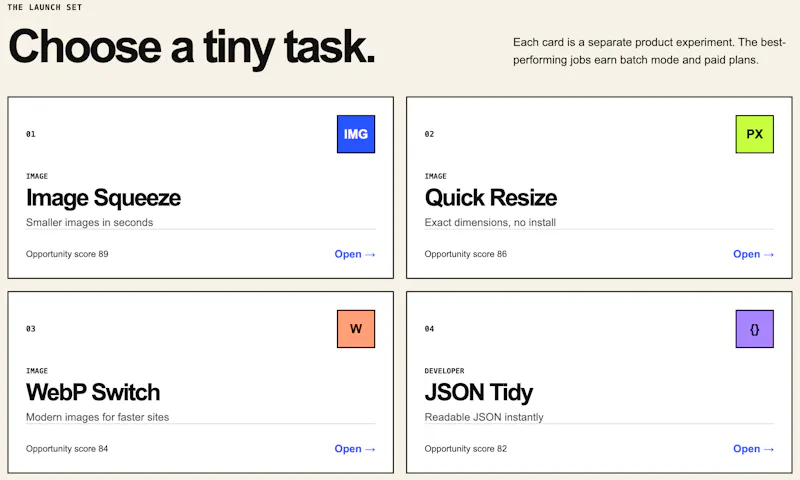Open the WebP Switch tool link
This screenshot has height=480, width=800.
point(355,449)
